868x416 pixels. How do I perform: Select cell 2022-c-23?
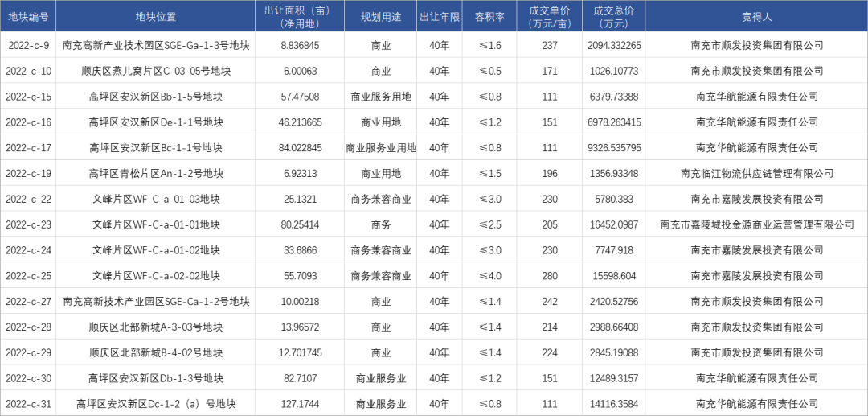pos(28,224)
